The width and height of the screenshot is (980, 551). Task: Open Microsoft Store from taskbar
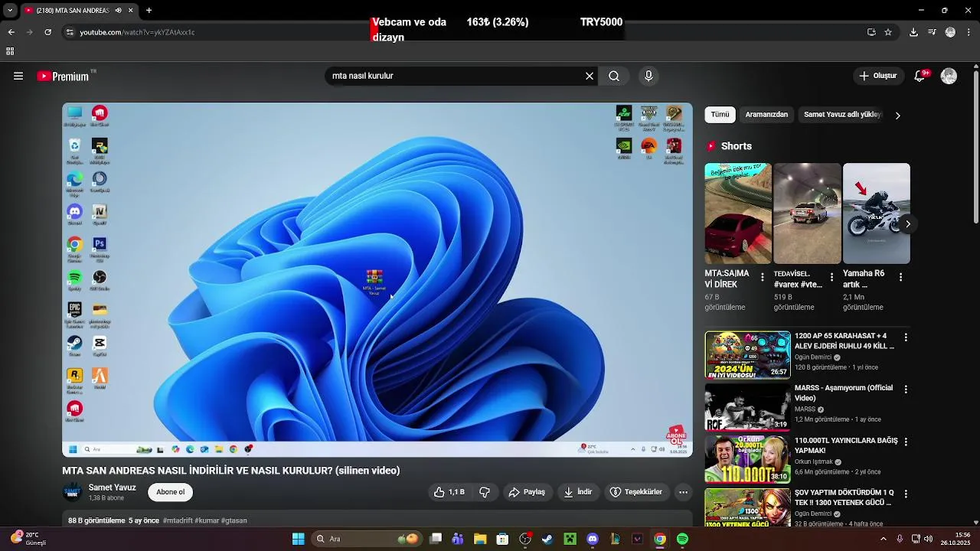(x=502, y=539)
